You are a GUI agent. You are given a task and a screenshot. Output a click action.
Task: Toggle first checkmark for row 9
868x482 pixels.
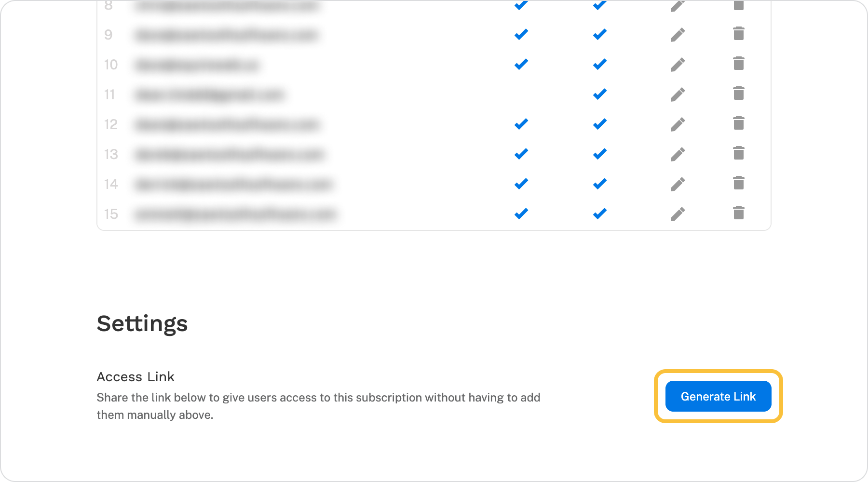click(521, 35)
